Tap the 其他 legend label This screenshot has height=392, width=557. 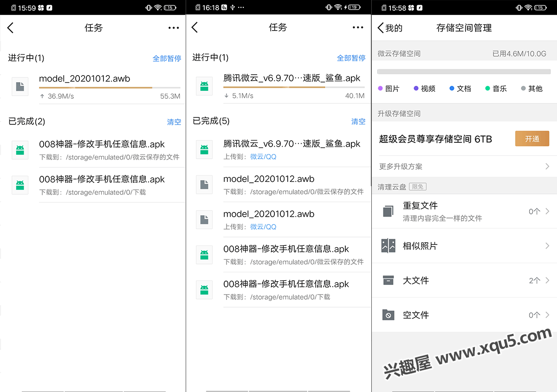pos(535,89)
